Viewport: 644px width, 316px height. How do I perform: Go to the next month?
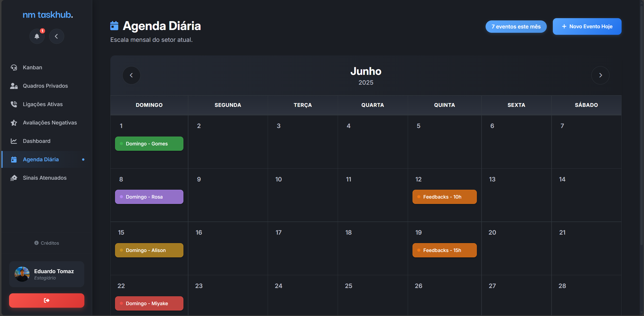(600, 75)
